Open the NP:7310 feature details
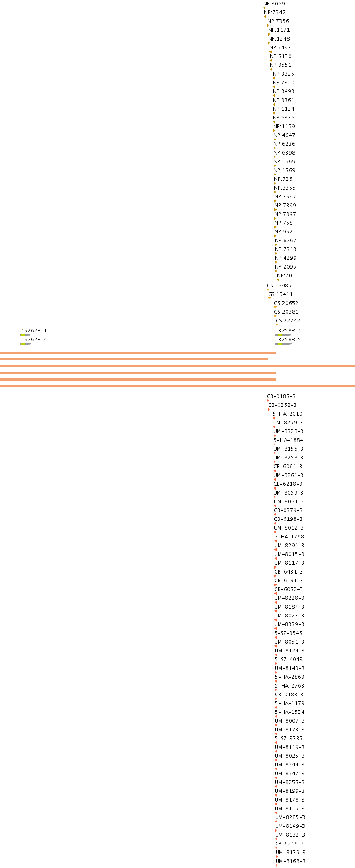 point(284,83)
